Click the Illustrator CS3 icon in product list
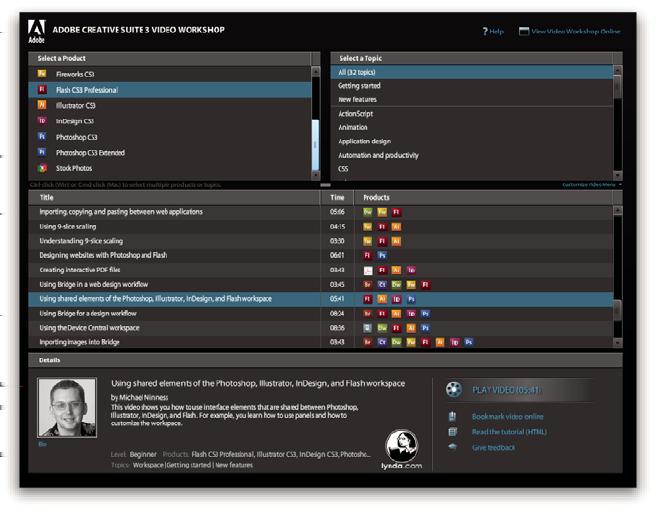The height and width of the screenshot is (512, 656). [42, 105]
